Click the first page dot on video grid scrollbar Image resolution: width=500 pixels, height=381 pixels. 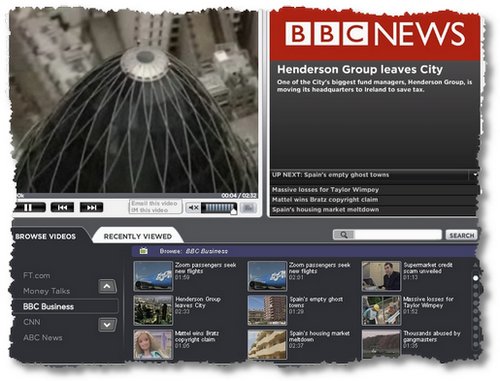pyautogui.click(x=476, y=277)
